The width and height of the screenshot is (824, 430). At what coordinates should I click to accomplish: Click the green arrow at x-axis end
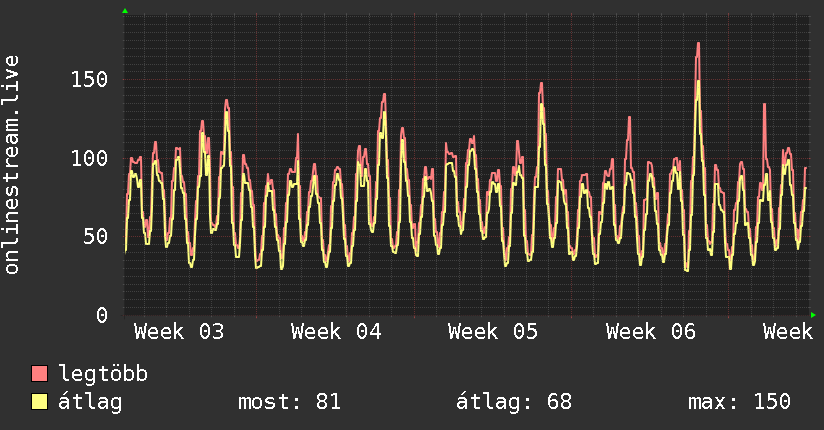tap(813, 315)
